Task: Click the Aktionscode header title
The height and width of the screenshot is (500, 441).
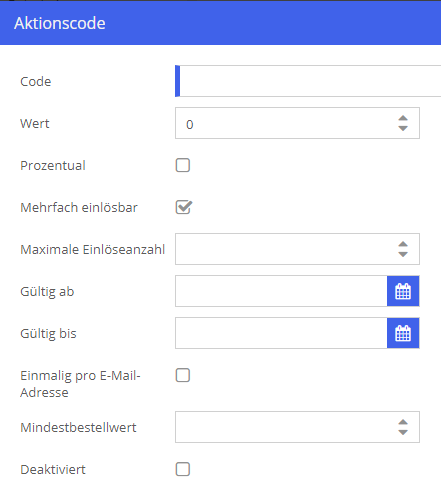Action: coord(60,23)
